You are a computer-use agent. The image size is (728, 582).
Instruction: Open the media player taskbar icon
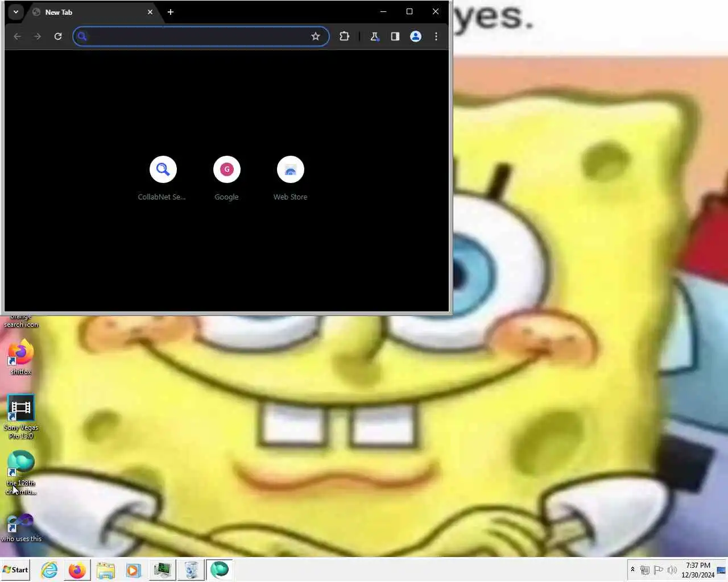(134, 569)
